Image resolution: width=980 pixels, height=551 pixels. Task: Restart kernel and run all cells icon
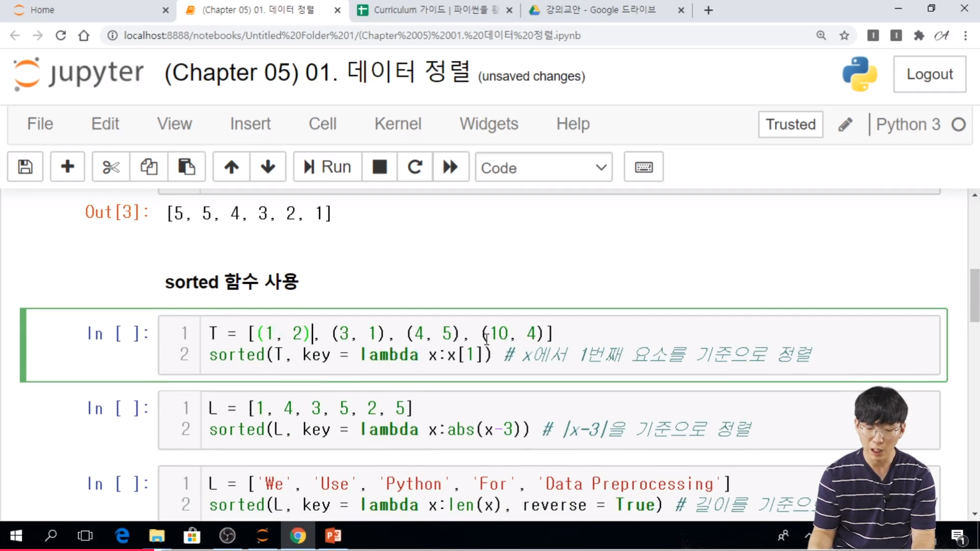[x=450, y=167]
